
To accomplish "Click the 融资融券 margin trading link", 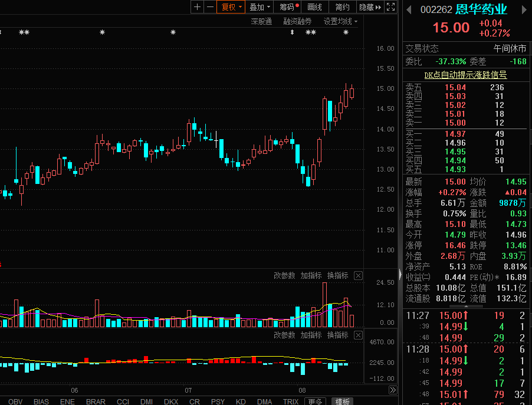I will [x=297, y=22].
